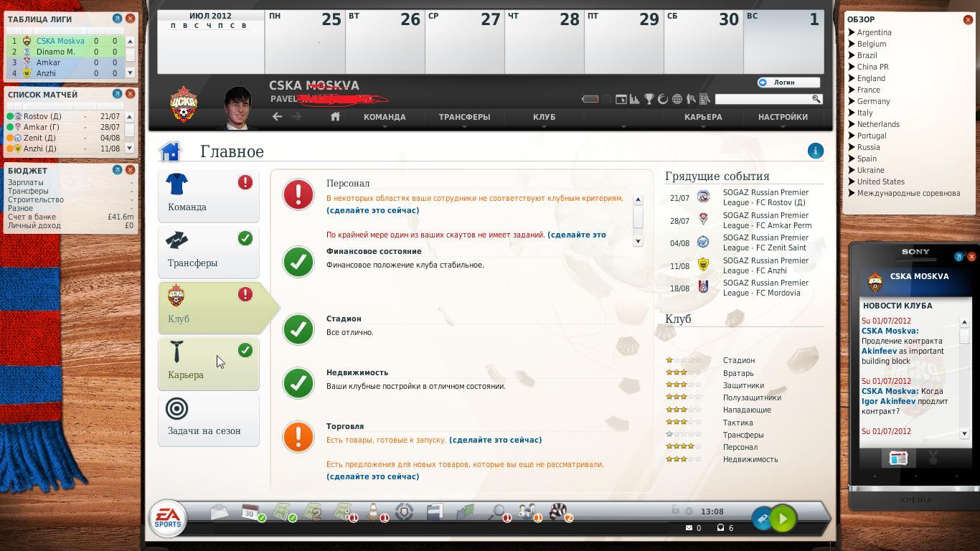Click the magnifier in the search box

[x=816, y=99]
